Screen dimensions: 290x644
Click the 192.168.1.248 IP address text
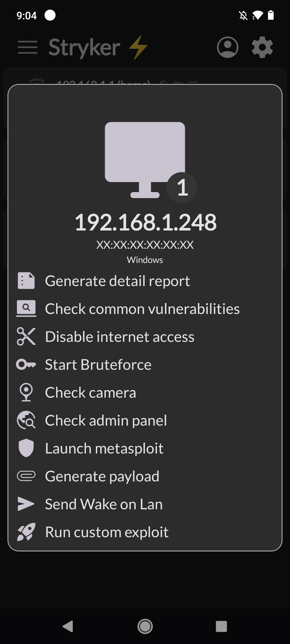[145, 222]
